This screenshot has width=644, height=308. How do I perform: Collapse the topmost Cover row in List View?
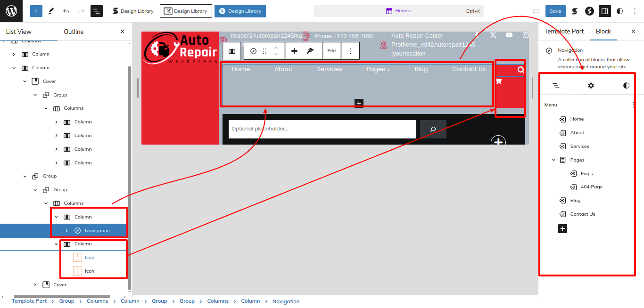point(25,81)
